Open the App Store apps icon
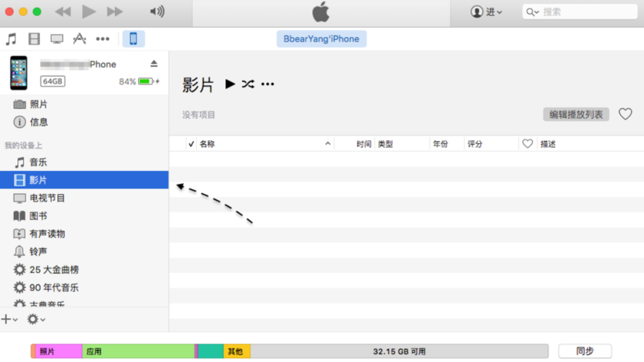This screenshot has width=644, height=362. 79,39
